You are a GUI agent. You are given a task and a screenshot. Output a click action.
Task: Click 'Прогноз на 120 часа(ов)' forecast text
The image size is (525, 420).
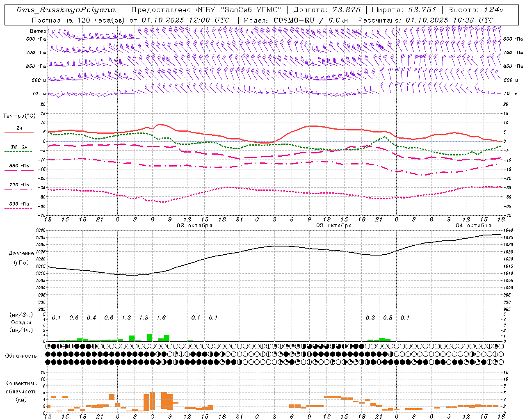[79, 20]
